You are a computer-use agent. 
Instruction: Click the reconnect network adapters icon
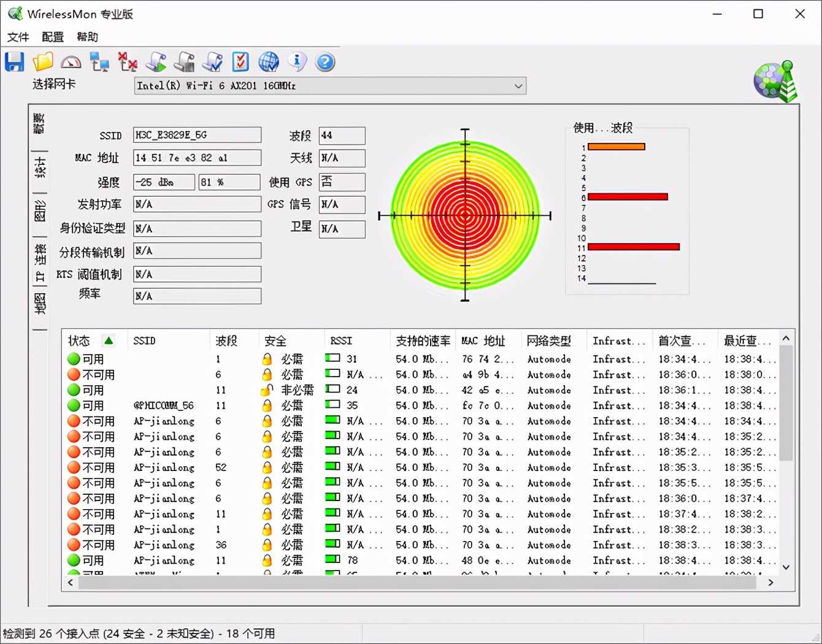pos(99,61)
